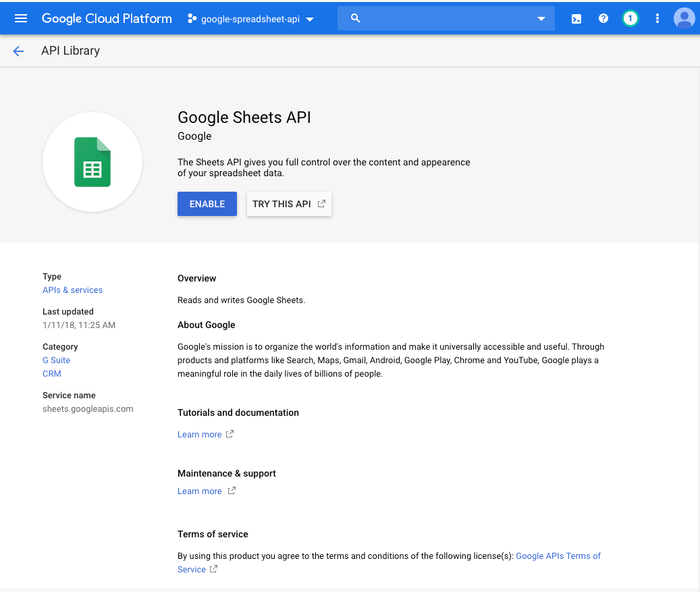Image resolution: width=700 pixels, height=592 pixels.
Task: Click the project hexagon dots icon
Action: tap(192, 18)
